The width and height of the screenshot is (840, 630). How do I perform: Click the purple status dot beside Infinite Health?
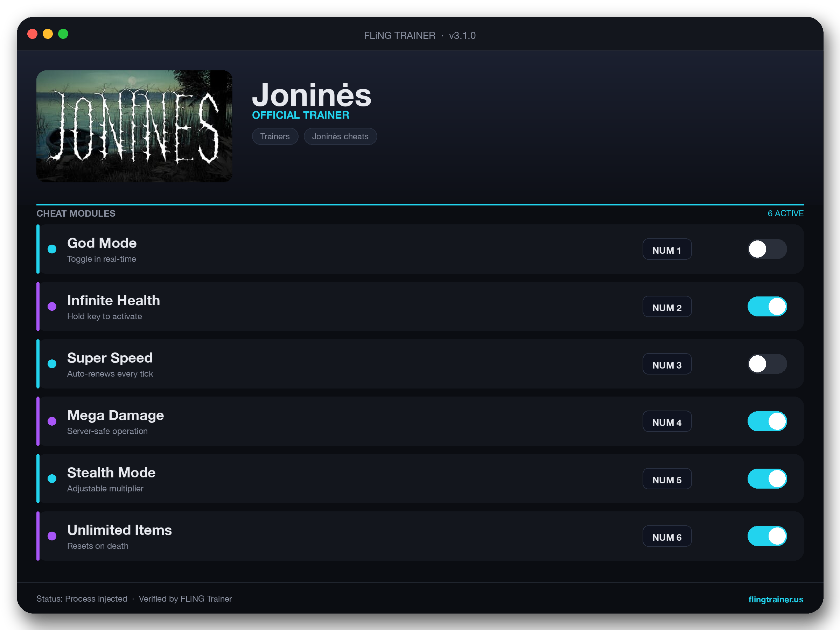pos(52,307)
